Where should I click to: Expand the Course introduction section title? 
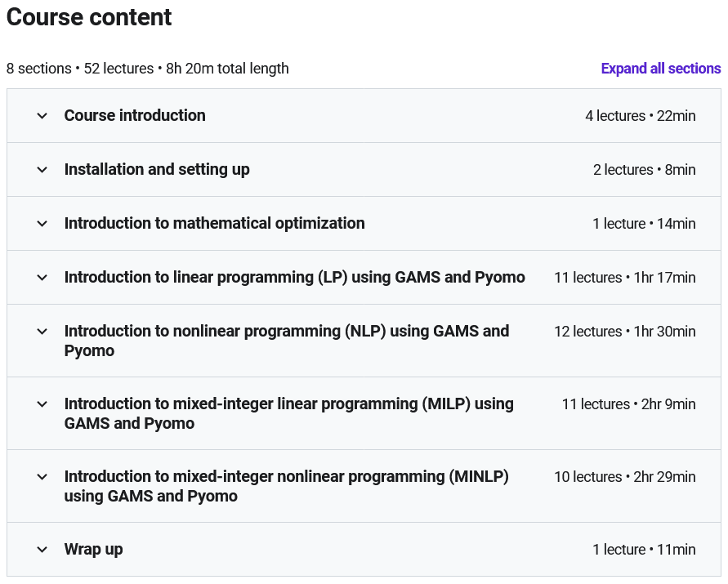pos(135,116)
